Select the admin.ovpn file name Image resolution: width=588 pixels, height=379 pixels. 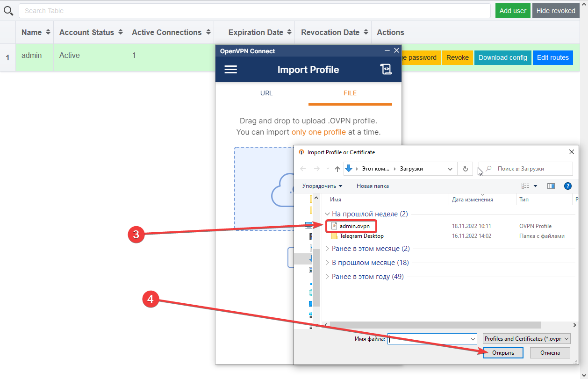355,226
